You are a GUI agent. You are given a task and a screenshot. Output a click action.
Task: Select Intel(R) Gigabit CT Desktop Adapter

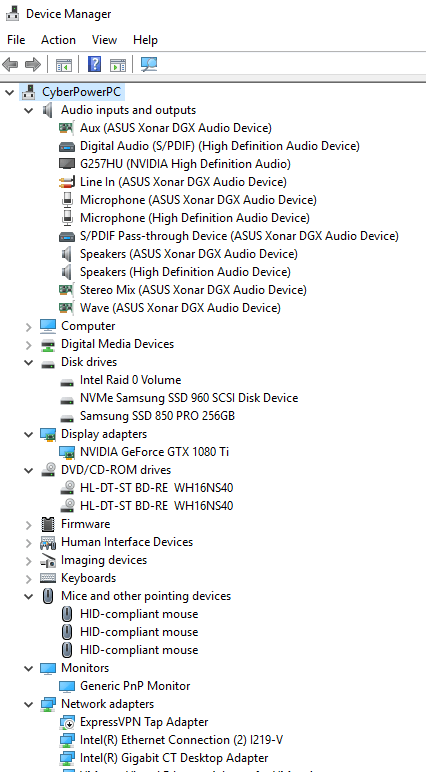click(174, 758)
